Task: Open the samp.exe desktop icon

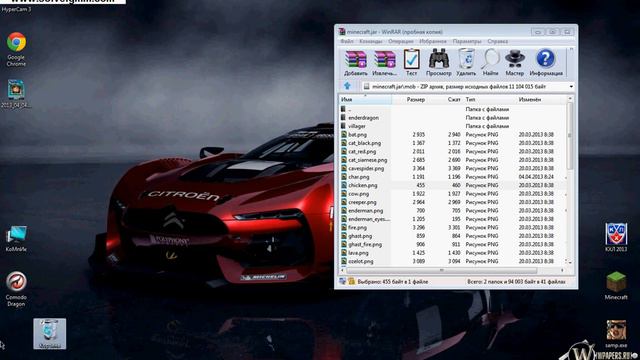Action: tap(616, 334)
